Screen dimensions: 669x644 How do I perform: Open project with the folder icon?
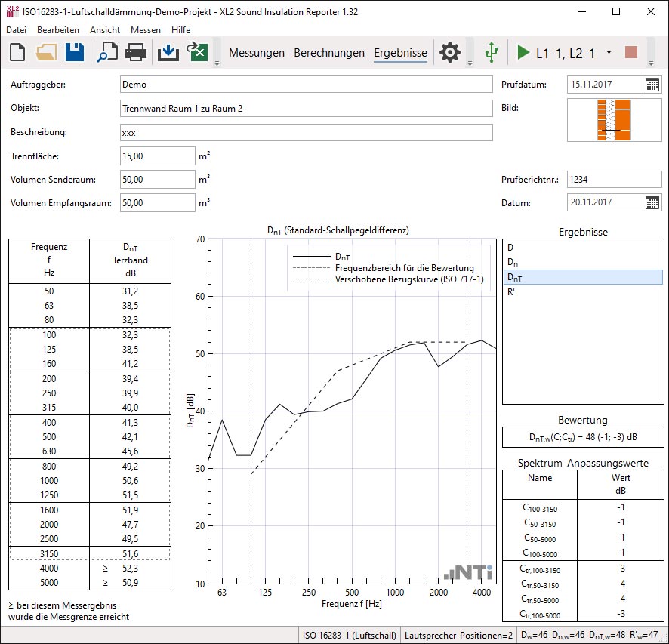[46, 53]
